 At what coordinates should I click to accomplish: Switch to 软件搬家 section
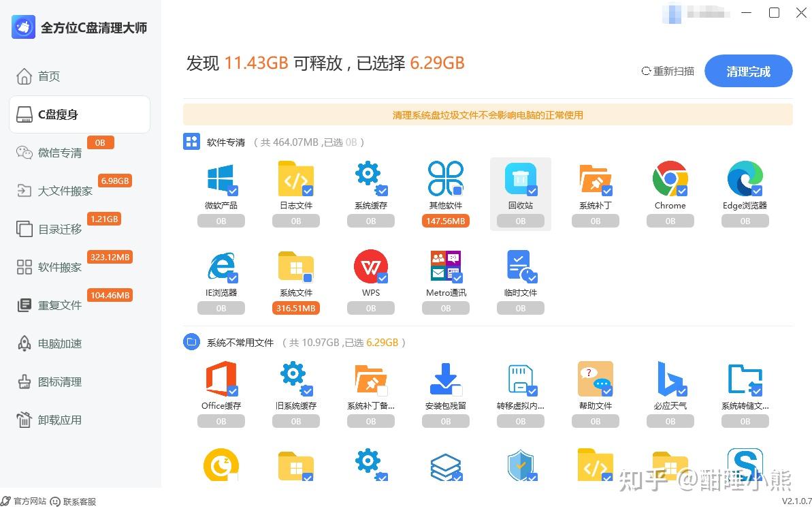pos(49,267)
